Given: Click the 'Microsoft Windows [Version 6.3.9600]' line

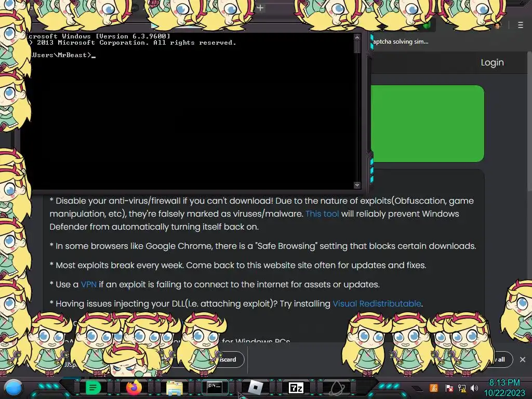Looking at the screenshot, I should [98, 36].
